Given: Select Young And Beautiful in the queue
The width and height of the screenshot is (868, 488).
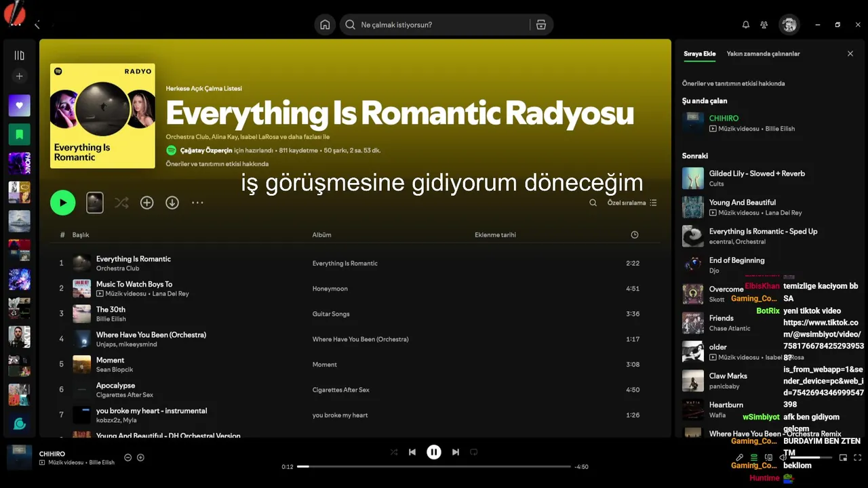Looking at the screenshot, I should click(769, 207).
